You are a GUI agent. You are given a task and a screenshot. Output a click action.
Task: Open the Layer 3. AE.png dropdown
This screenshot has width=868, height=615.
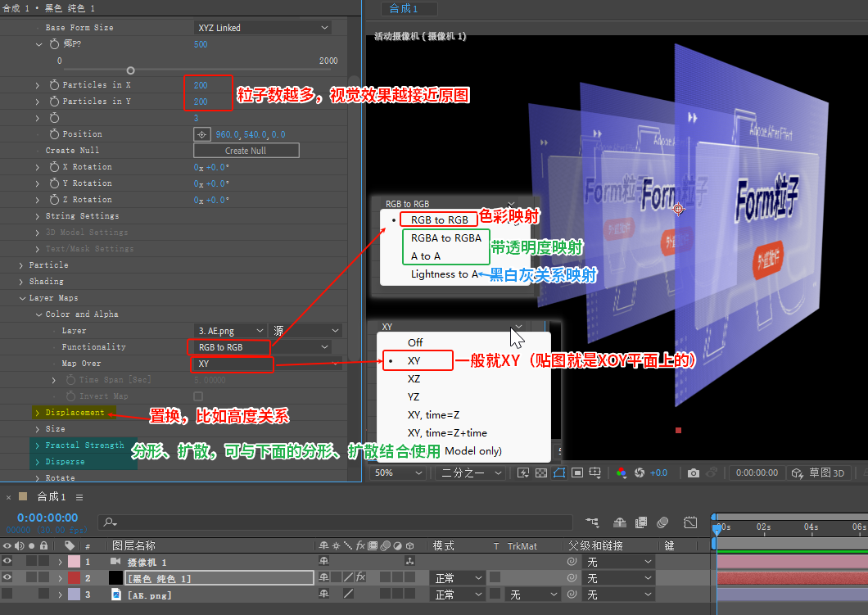[x=230, y=331]
